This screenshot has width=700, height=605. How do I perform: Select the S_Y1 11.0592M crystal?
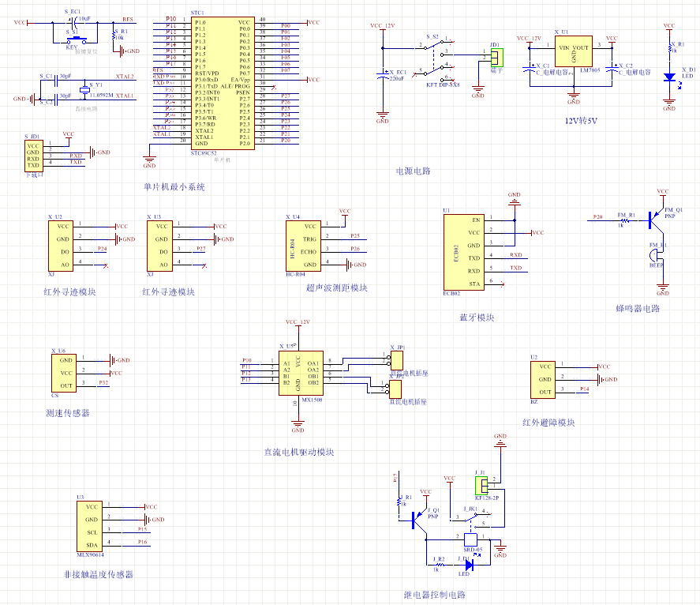84,90
